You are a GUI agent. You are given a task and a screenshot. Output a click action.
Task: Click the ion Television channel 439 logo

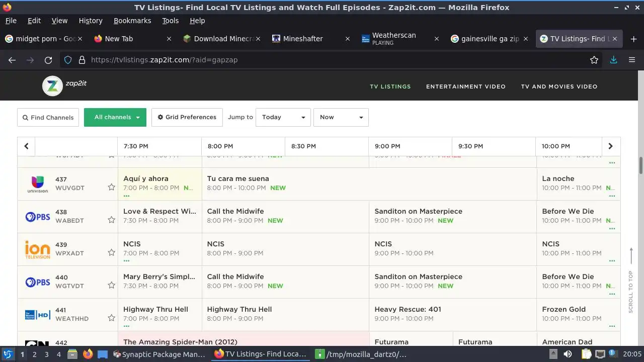tap(38, 249)
